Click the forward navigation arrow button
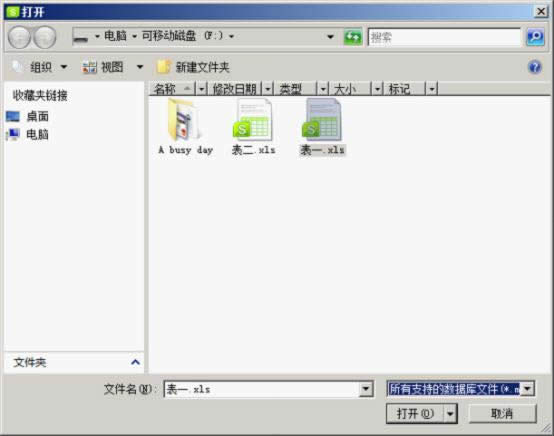Image resolution: width=554 pixels, height=436 pixels. click(x=45, y=37)
